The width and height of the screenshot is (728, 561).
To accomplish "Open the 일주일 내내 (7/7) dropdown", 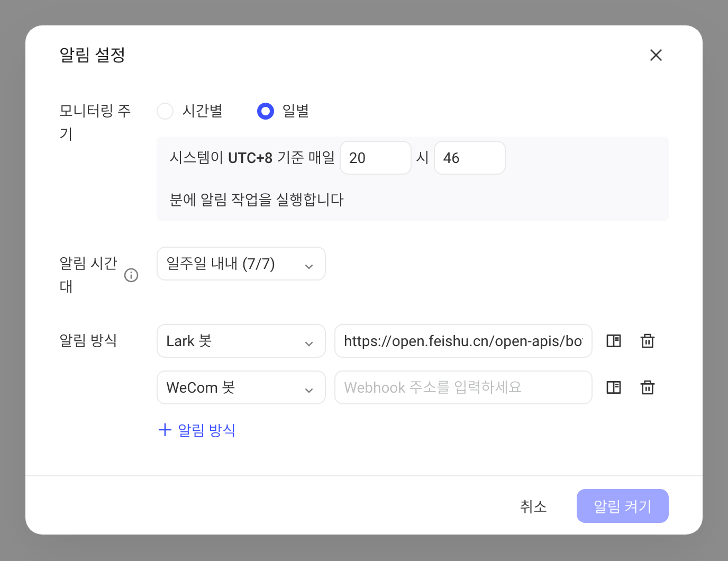I will (x=241, y=264).
